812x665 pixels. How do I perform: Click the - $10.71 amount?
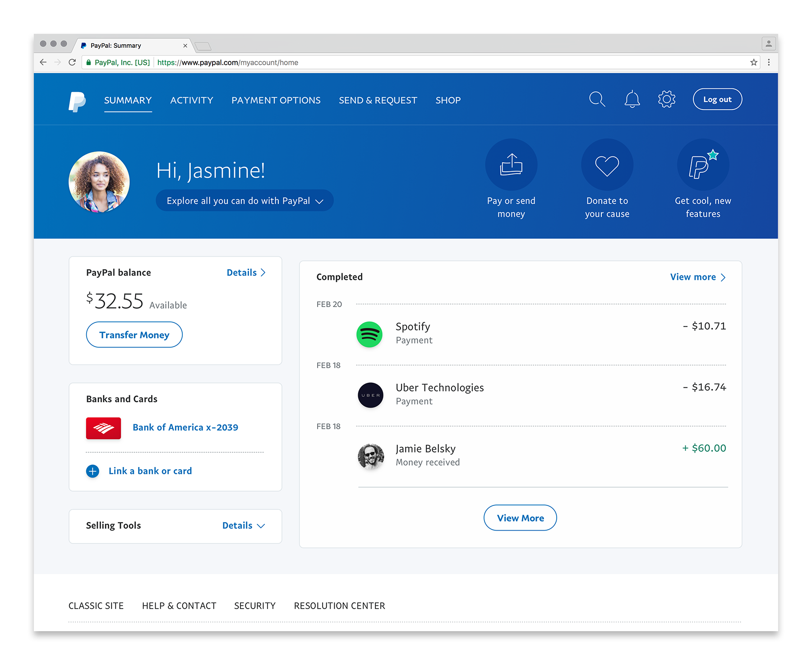[x=704, y=326]
